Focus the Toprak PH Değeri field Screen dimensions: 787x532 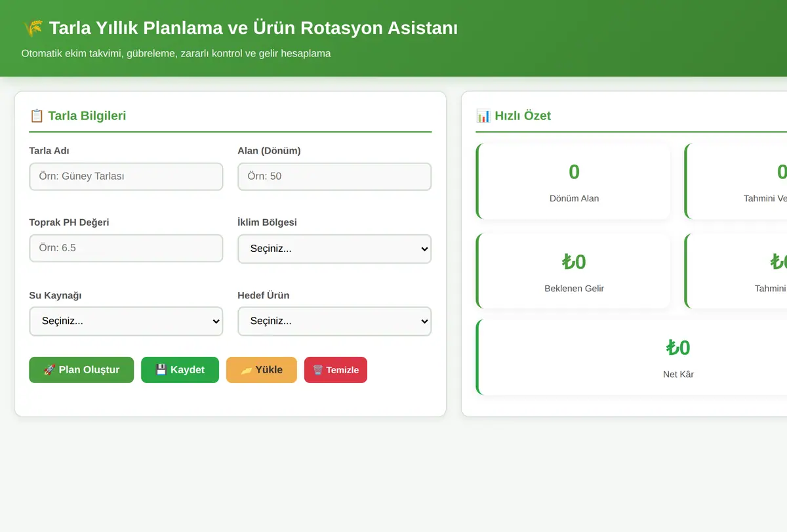(x=126, y=248)
